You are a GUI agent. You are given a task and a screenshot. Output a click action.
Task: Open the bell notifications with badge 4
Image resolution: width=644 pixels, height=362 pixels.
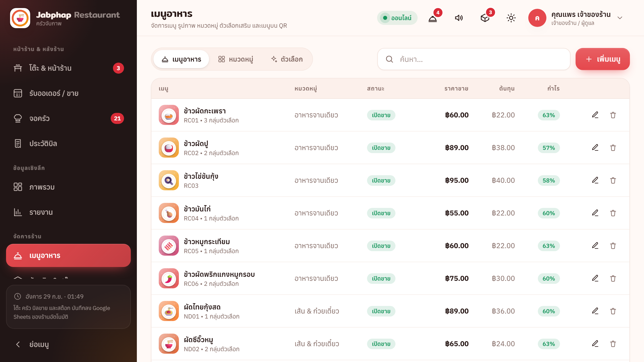coord(433,18)
